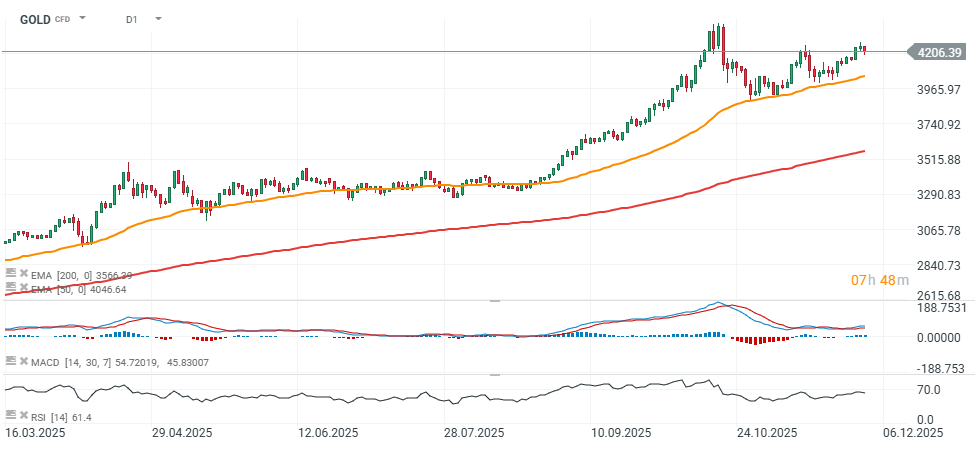Open settings icon for RSI indicator

(10, 415)
